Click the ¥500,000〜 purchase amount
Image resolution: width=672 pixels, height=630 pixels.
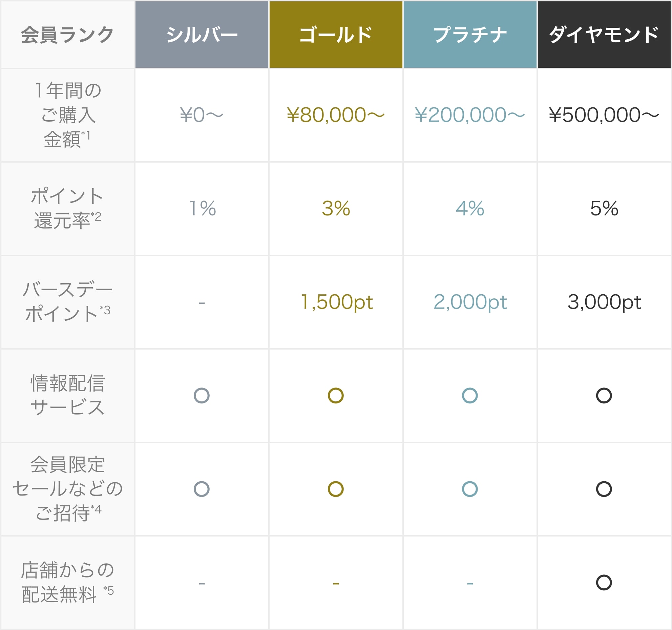click(x=604, y=115)
